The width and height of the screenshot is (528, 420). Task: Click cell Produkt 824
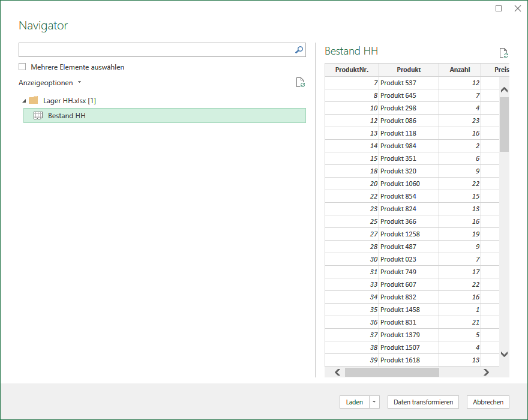click(409, 209)
